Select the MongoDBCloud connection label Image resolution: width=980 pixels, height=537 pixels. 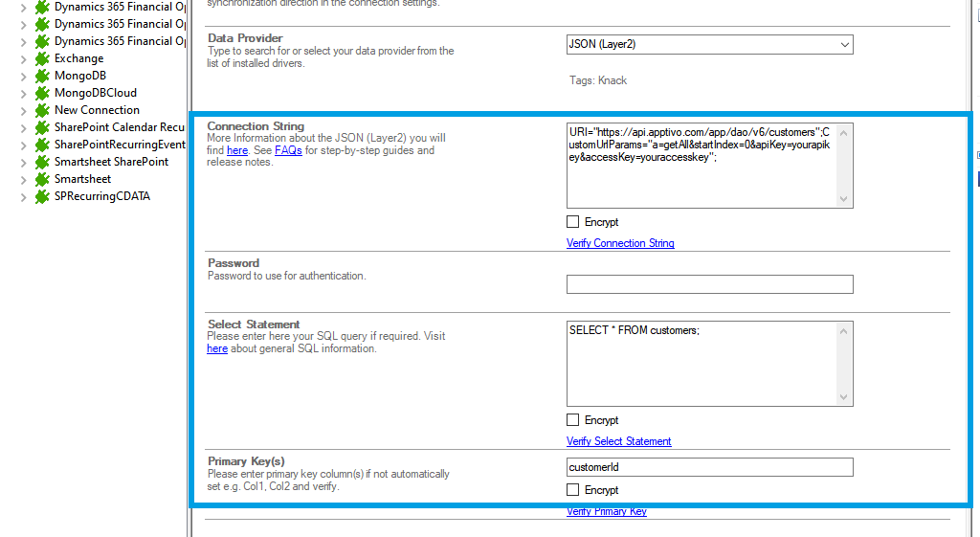[95, 93]
